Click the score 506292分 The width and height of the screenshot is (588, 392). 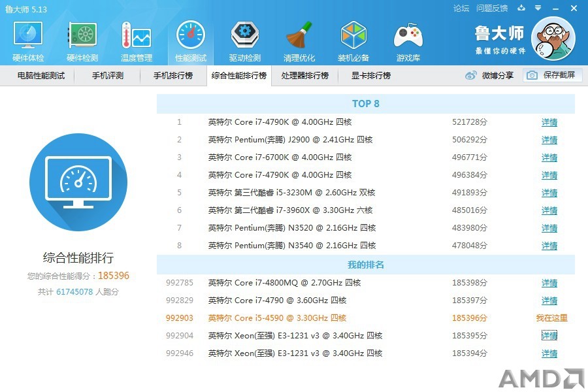pos(470,140)
